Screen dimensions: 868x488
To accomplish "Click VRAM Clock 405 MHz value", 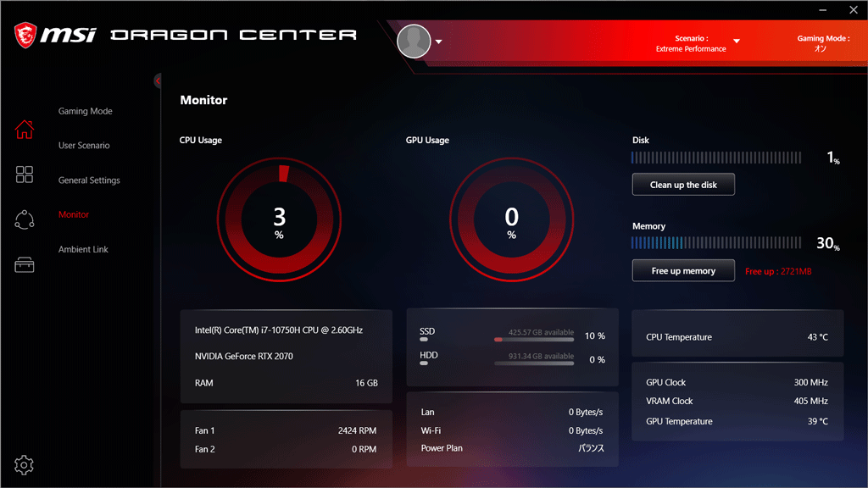I will [x=811, y=401].
